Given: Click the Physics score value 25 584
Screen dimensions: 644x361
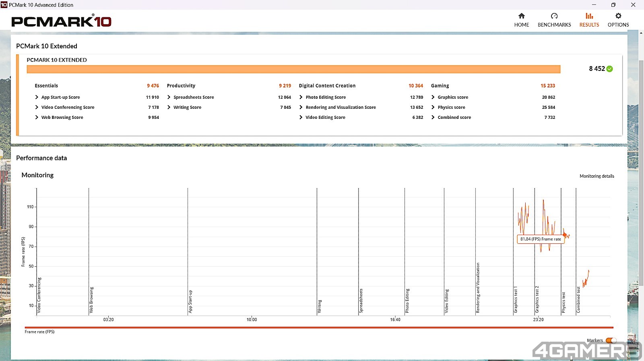Looking at the screenshot, I should [x=549, y=107].
